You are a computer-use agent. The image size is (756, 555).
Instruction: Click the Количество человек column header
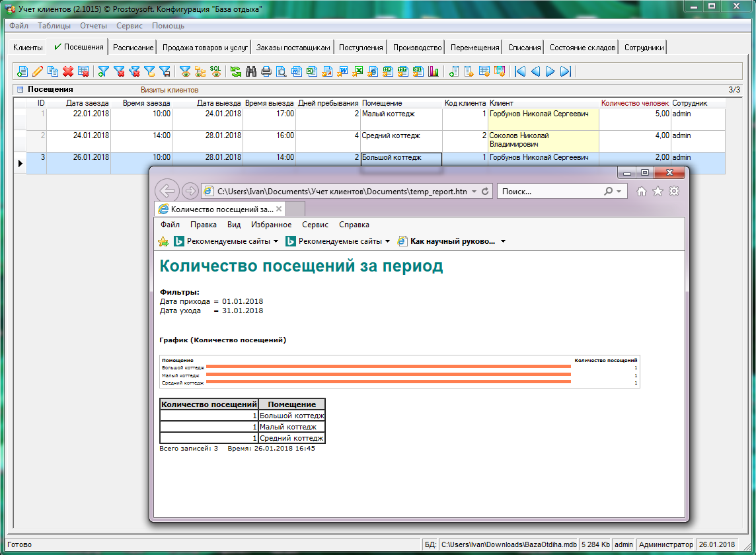(x=634, y=103)
